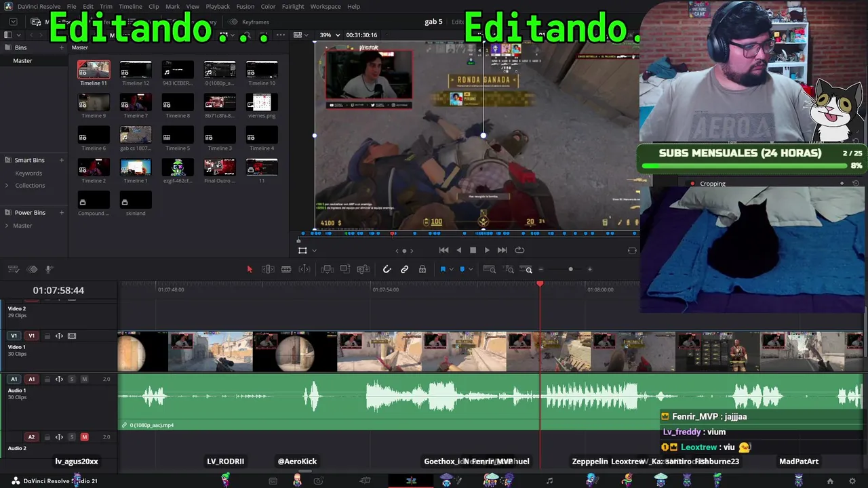Open the File menu

pyautogui.click(x=71, y=6)
